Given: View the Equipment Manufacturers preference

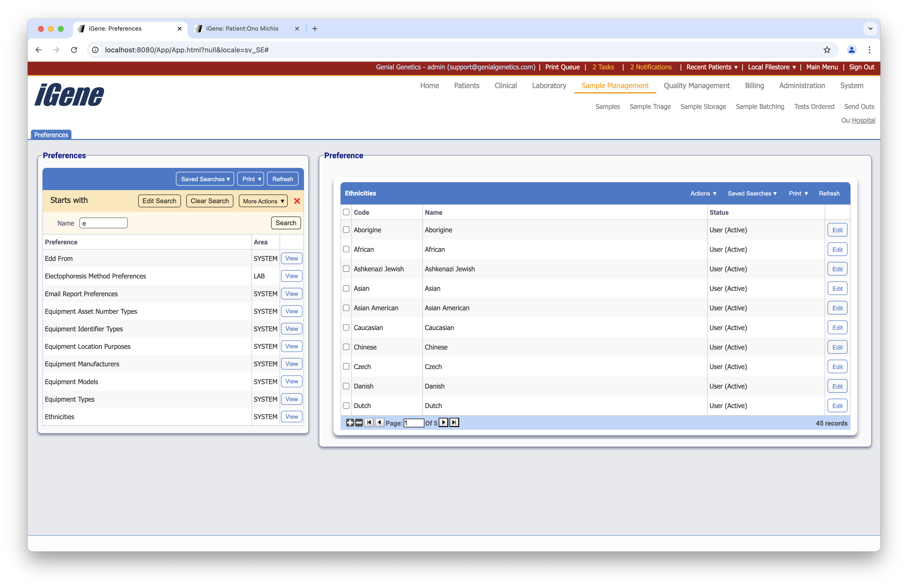Looking at the screenshot, I should (291, 364).
